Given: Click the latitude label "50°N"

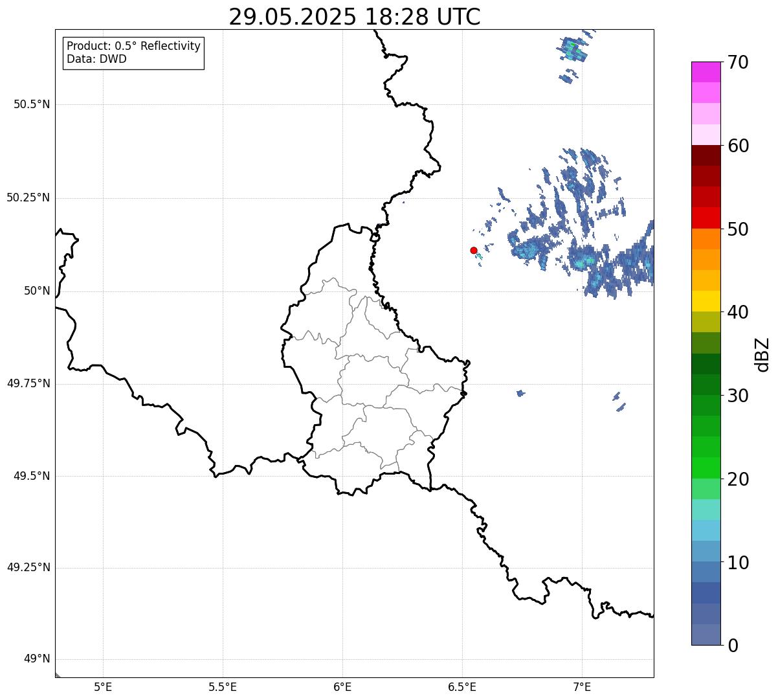Looking at the screenshot, I should coord(37,291).
